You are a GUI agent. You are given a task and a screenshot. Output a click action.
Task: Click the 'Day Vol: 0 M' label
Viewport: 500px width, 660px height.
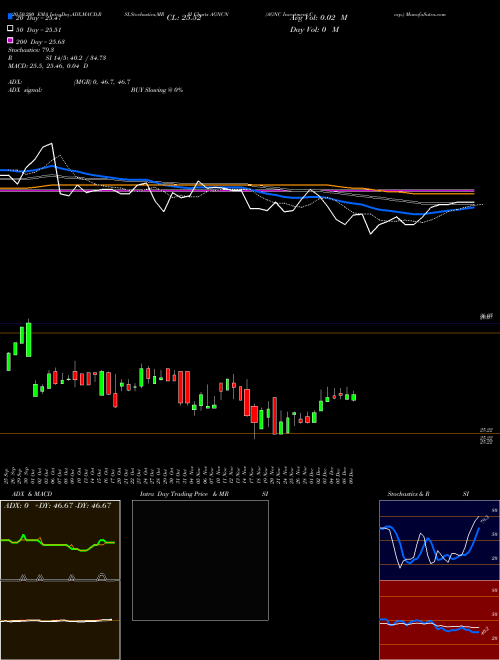(x=314, y=29)
